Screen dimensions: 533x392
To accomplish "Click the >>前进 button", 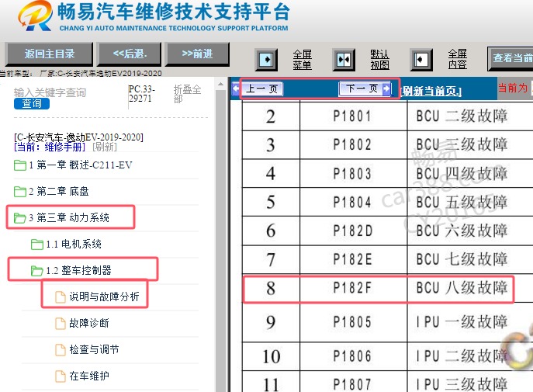I will click(x=197, y=54).
